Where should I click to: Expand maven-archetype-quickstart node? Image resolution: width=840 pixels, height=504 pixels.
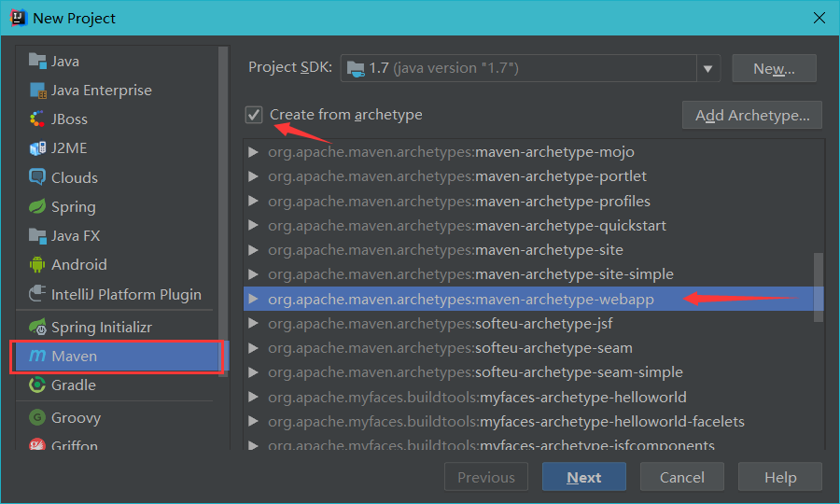click(253, 226)
